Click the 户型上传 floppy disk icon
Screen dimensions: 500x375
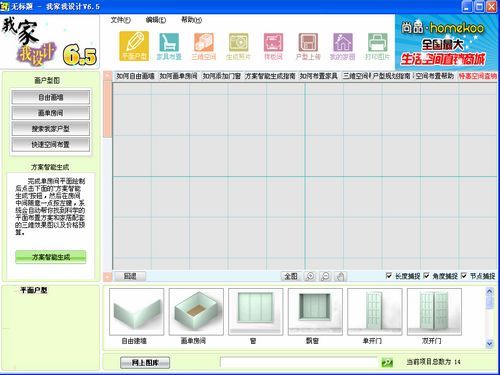coord(308,46)
